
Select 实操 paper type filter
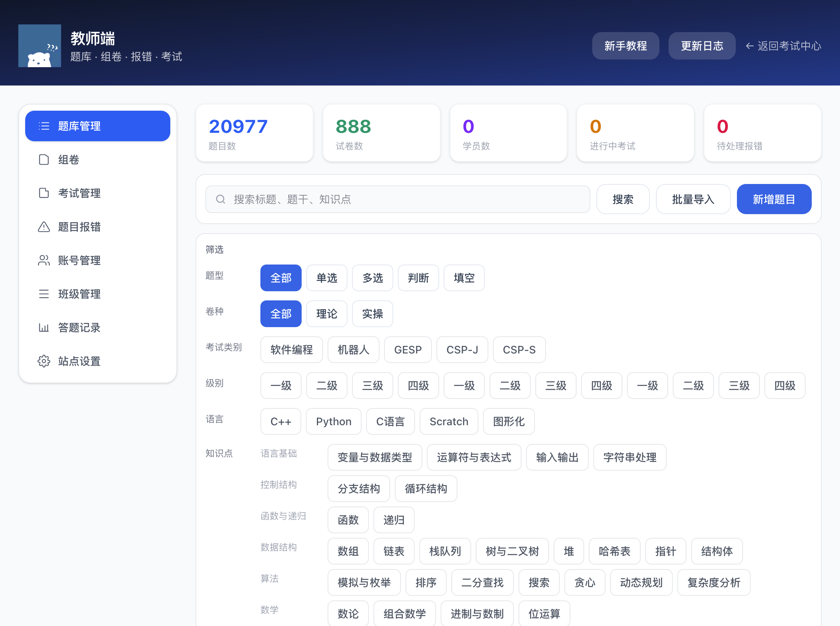click(x=373, y=314)
